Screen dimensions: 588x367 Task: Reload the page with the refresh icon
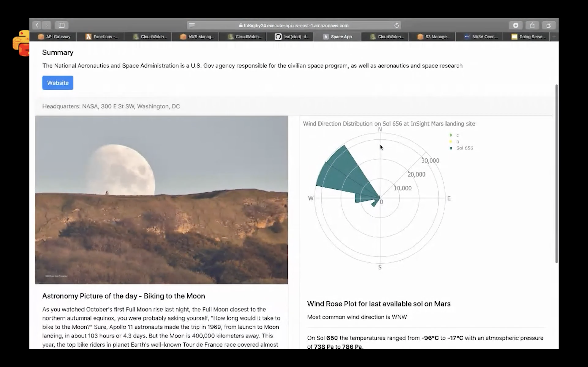396,25
